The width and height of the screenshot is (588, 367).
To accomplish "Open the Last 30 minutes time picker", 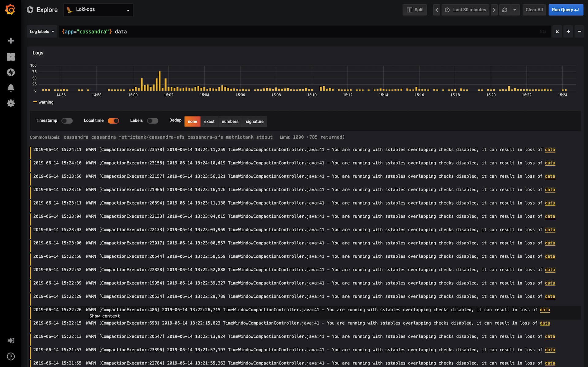I will pos(466,10).
